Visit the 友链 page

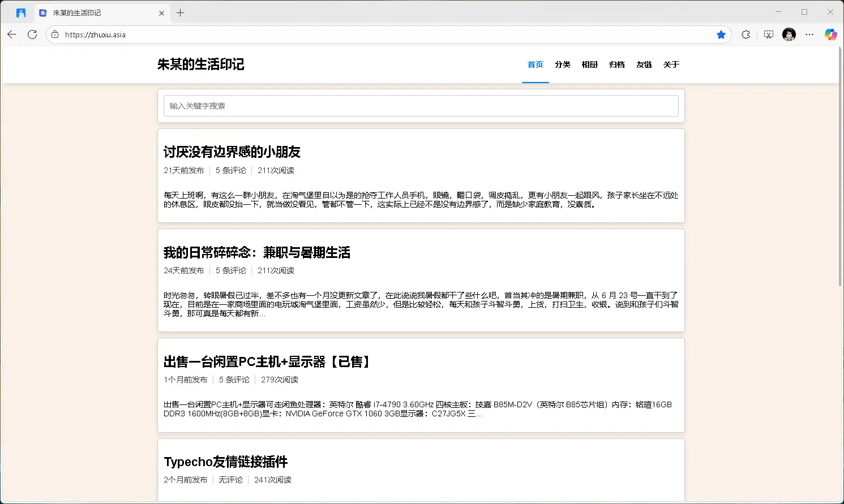[644, 64]
